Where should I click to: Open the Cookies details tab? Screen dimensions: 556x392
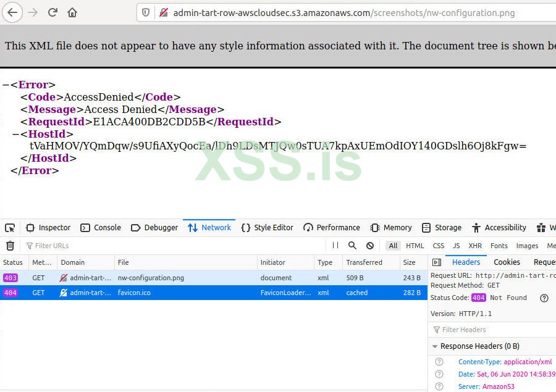[507, 262]
